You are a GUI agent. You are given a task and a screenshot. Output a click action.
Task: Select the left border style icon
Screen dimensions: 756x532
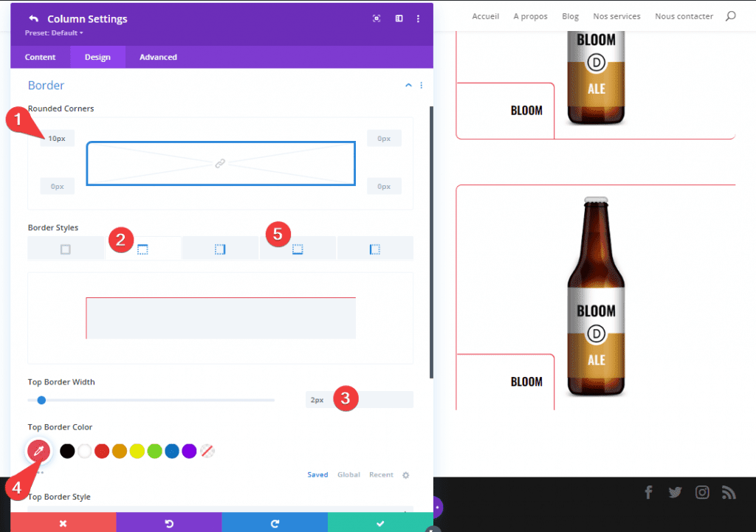(x=374, y=249)
